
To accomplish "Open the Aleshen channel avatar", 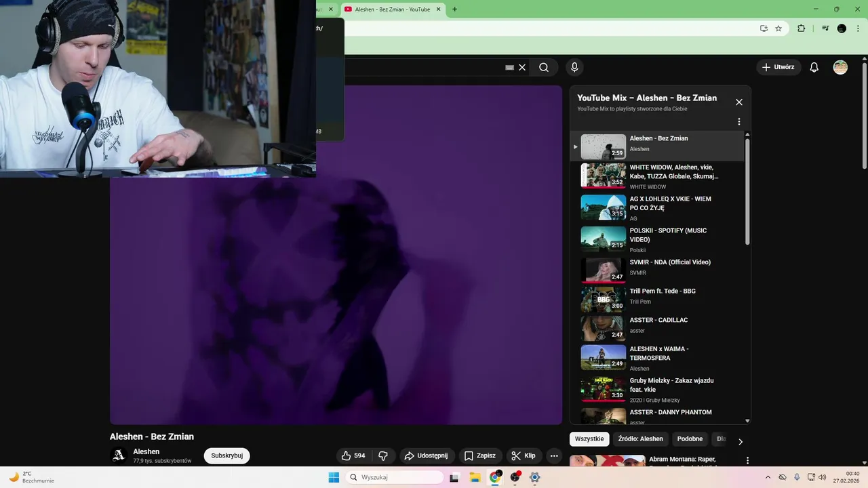I will pyautogui.click(x=119, y=455).
